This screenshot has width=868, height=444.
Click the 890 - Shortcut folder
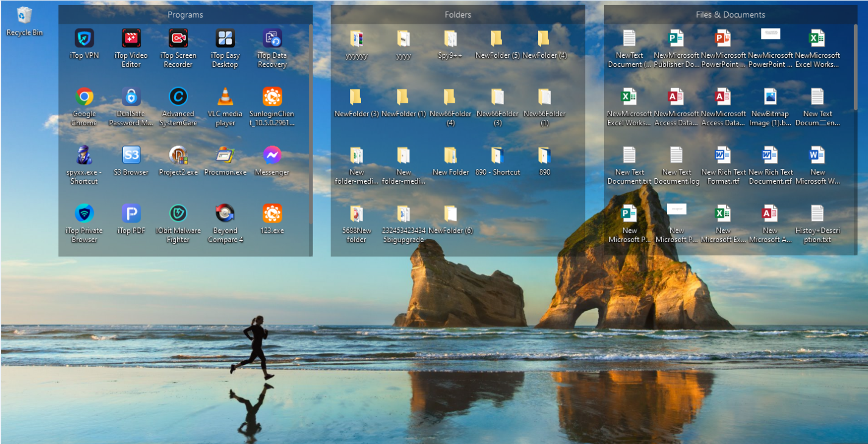pos(497,156)
